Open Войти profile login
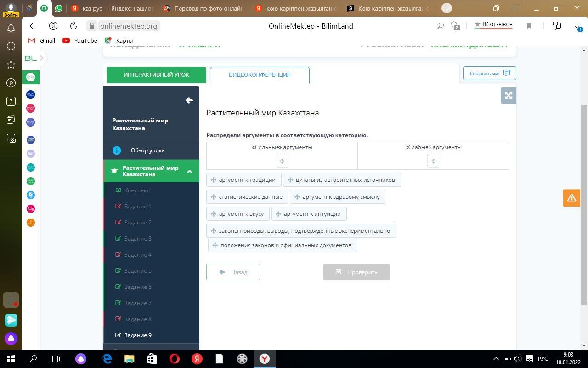588x368 pixels. coord(11,9)
